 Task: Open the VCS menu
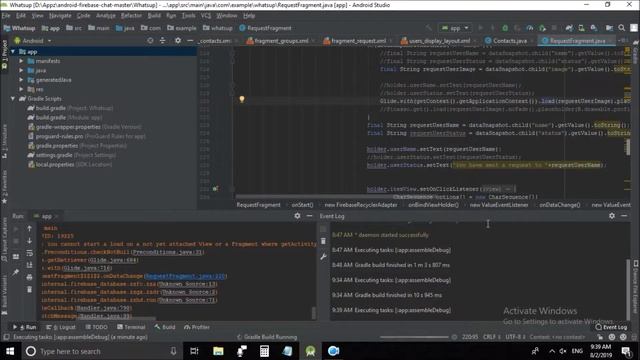click(206, 16)
